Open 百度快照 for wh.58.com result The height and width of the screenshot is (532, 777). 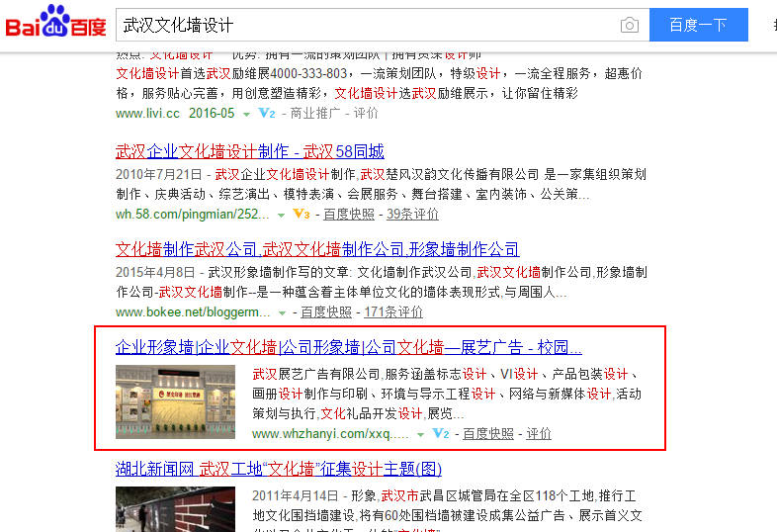coord(349,214)
